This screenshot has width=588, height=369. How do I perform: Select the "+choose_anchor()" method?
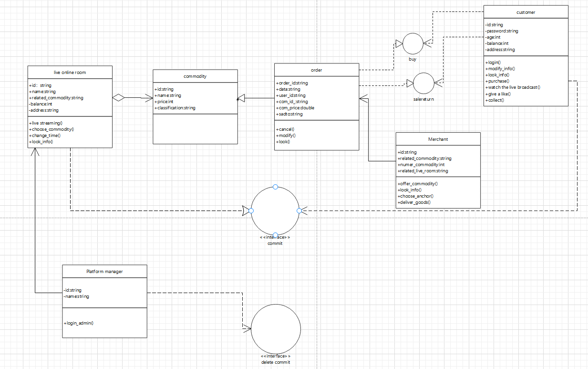[x=415, y=196]
